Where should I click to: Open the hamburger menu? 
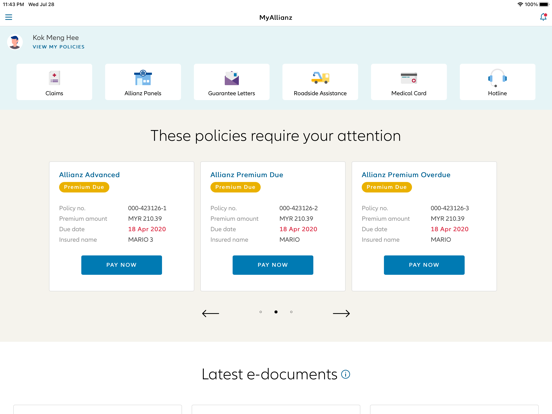coord(8,17)
